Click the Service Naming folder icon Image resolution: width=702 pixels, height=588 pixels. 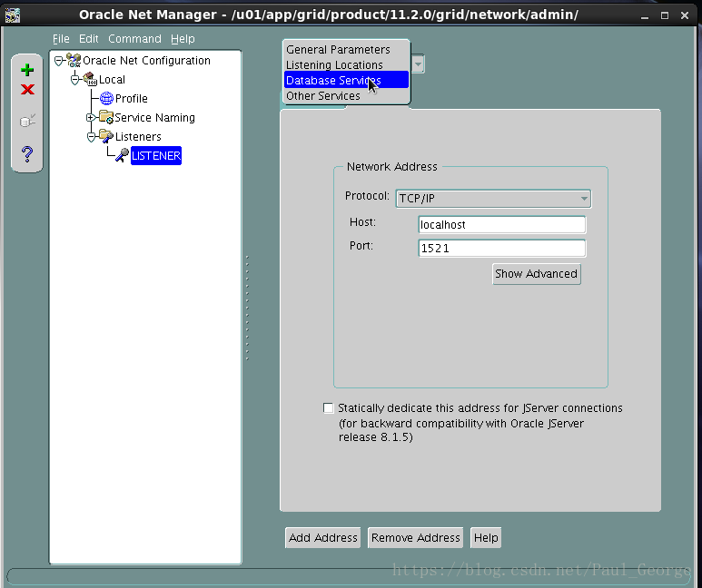tap(106, 117)
